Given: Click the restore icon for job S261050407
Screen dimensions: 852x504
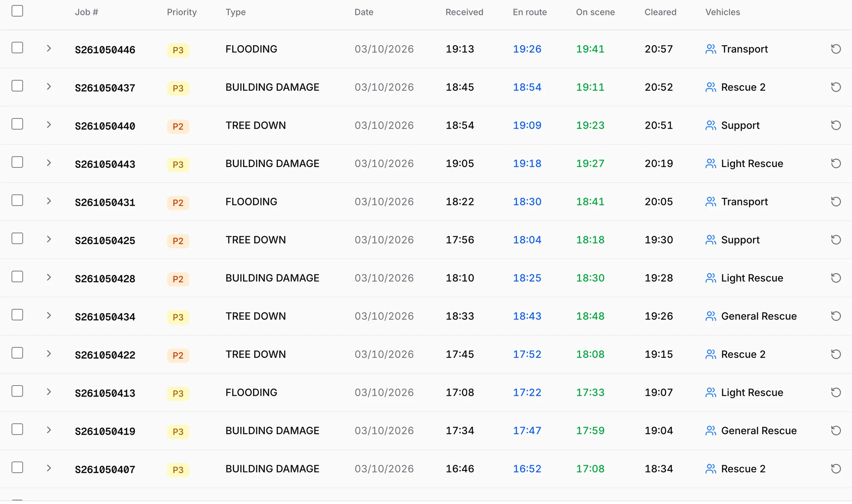Looking at the screenshot, I should 836,469.
